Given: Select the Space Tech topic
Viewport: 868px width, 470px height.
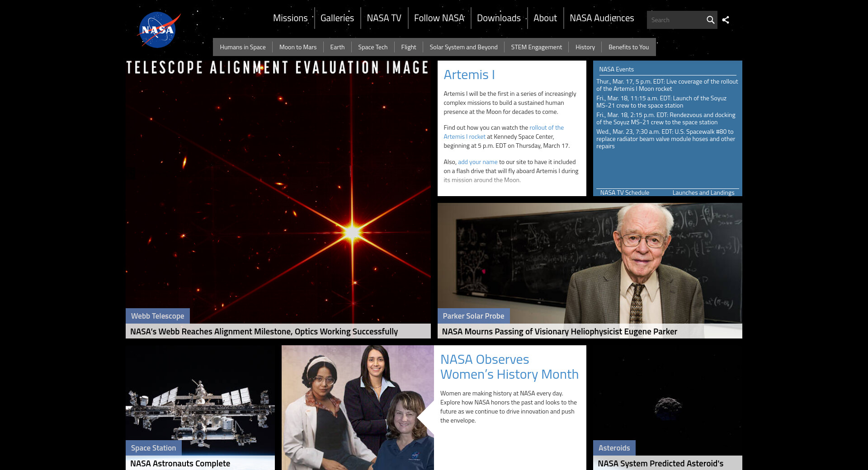Looking at the screenshot, I should [373, 47].
